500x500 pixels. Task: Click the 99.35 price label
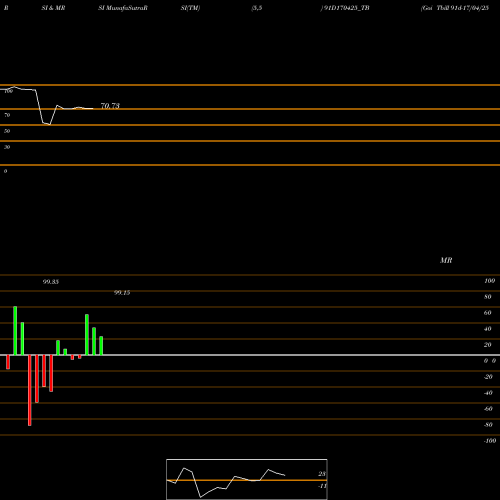[51, 282]
